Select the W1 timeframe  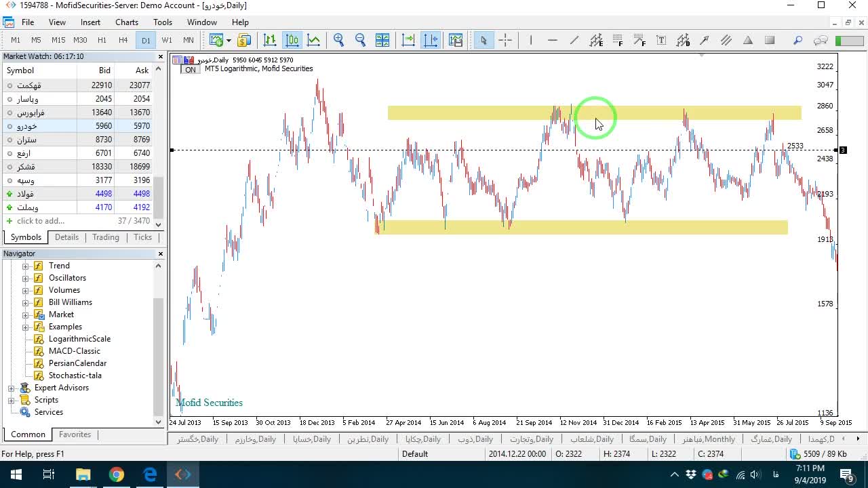coord(167,41)
